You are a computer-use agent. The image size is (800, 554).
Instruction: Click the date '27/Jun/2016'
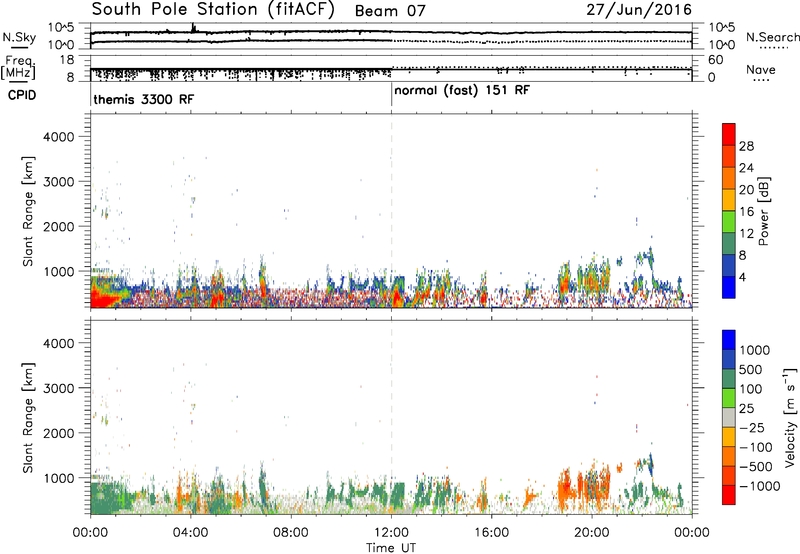pos(639,10)
